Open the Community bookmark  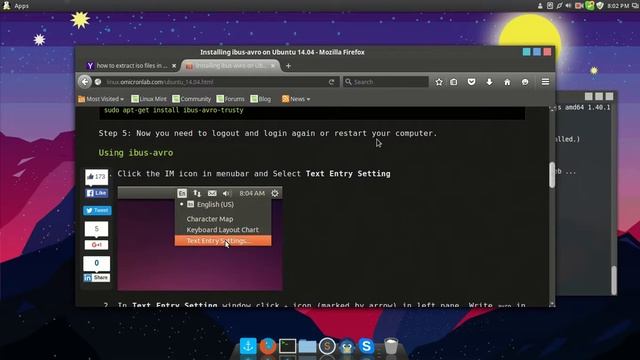pos(191,99)
